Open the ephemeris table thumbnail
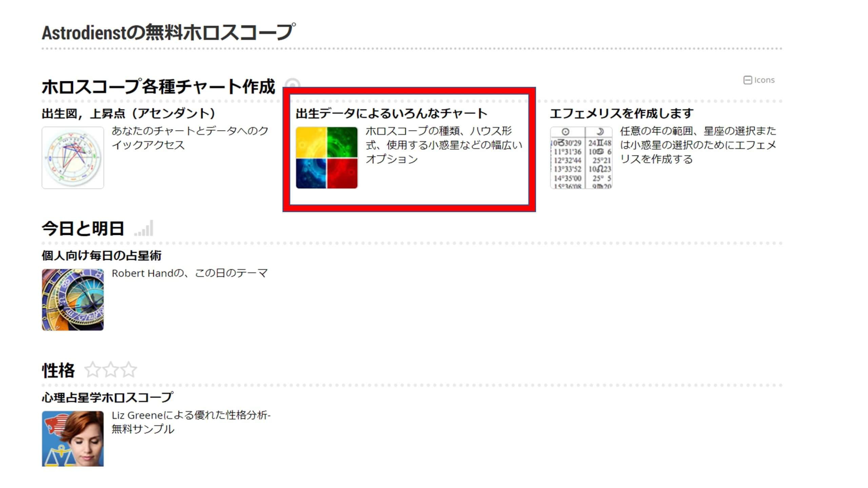 tap(581, 158)
